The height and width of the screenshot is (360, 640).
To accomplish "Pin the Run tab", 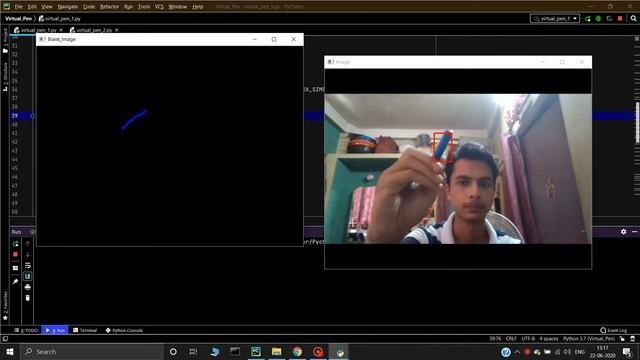I will coord(15,282).
